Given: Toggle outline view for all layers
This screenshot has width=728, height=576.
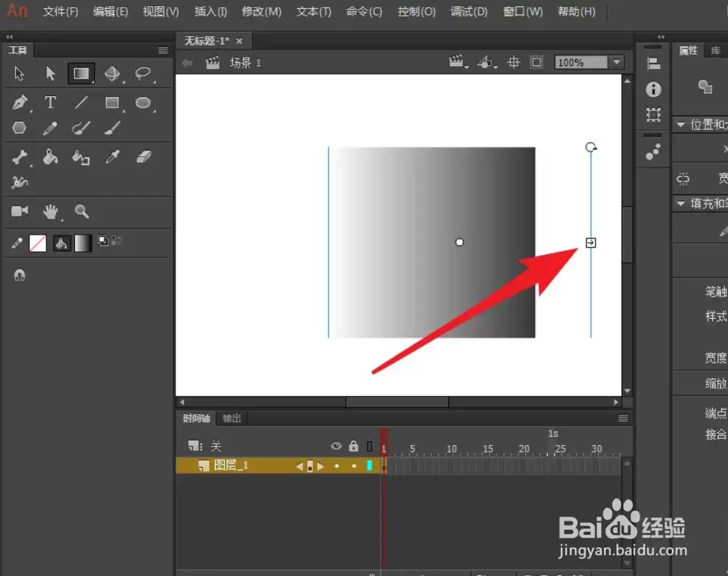Looking at the screenshot, I should (369, 447).
